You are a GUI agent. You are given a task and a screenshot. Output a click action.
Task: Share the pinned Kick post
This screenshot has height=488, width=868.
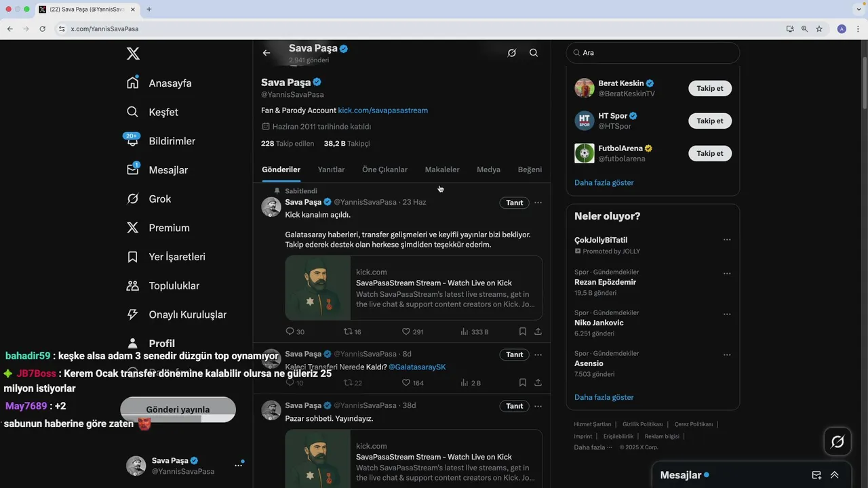pyautogui.click(x=538, y=331)
